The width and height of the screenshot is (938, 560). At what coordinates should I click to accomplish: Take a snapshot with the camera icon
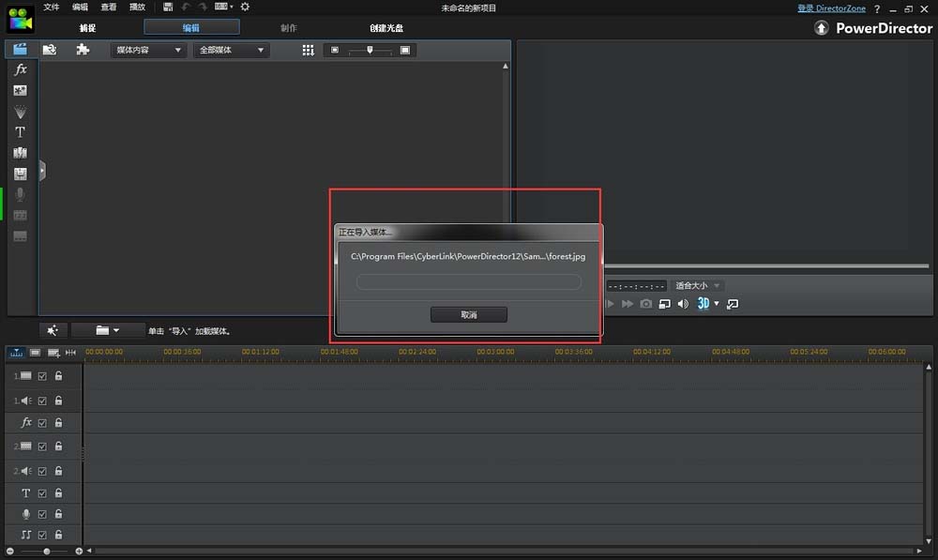click(x=646, y=304)
